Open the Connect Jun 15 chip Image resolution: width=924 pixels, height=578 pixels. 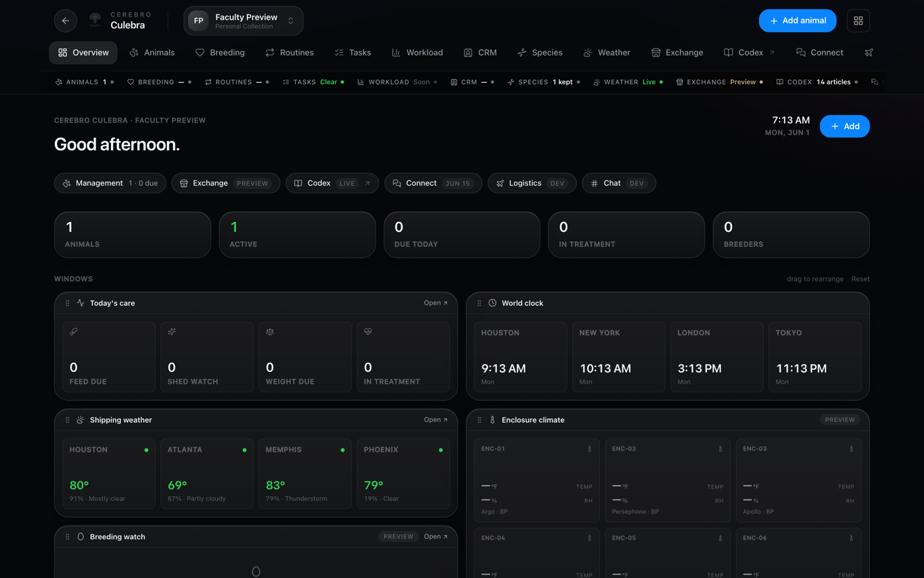coord(434,183)
